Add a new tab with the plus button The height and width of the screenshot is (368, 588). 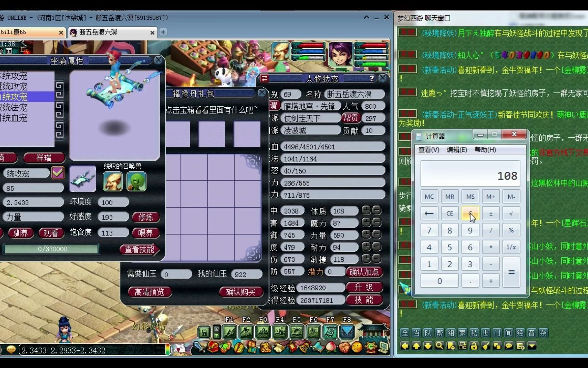click(x=163, y=32)
